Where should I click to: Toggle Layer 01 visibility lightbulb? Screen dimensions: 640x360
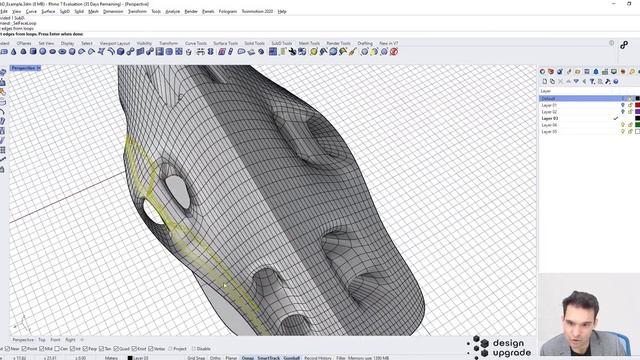point(622,105)
